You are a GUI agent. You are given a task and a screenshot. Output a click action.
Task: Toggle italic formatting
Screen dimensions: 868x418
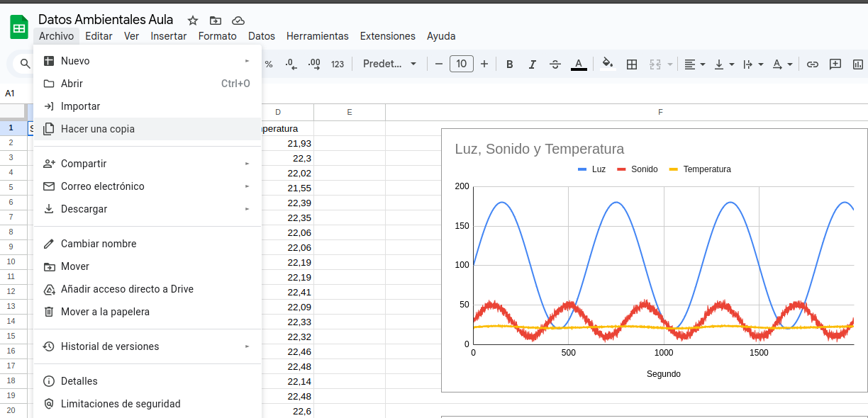pyautogui.click(x=532, y=64)
